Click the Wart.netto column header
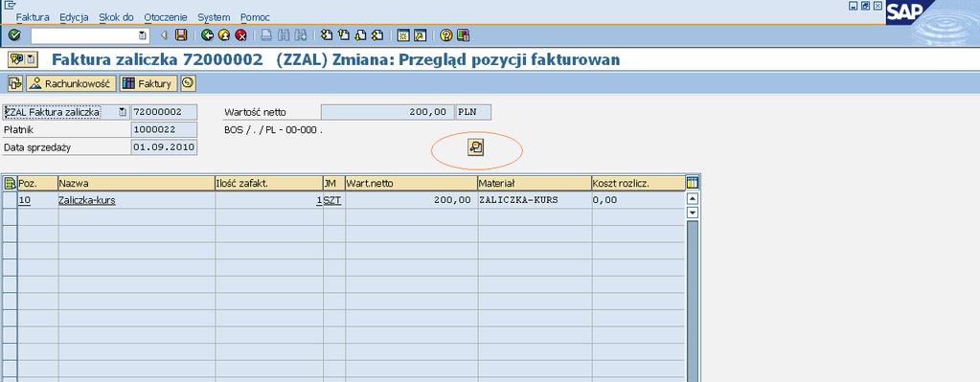The height and width of the screenshot is (382, 980). 411,184
